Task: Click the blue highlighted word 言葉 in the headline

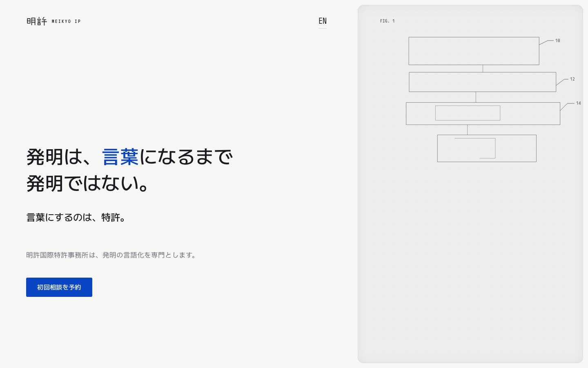Action: pos(120,157)
